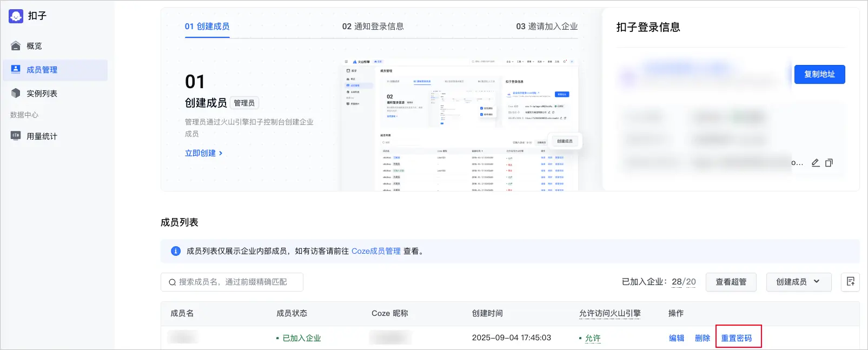Viewport: 868px width, 350px height.
Task: Click the 允许访问火山引擎 column header
Action: [x=610, y=313]
